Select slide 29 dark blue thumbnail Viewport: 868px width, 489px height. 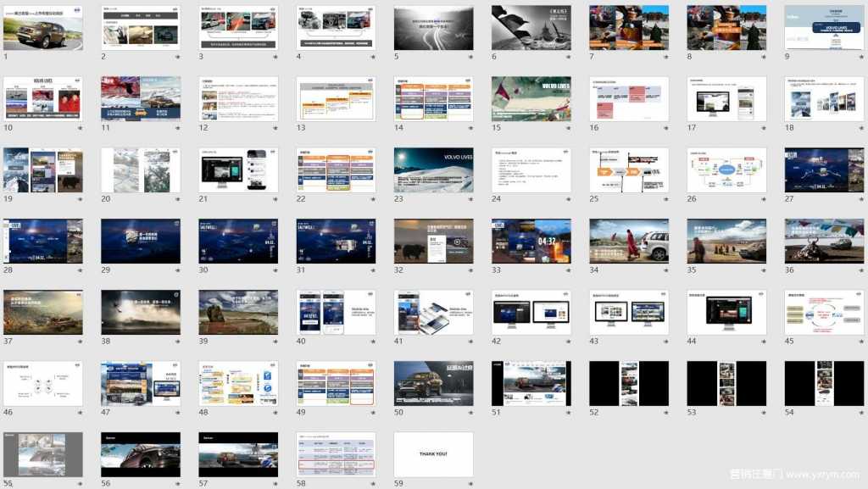(141, 242)
